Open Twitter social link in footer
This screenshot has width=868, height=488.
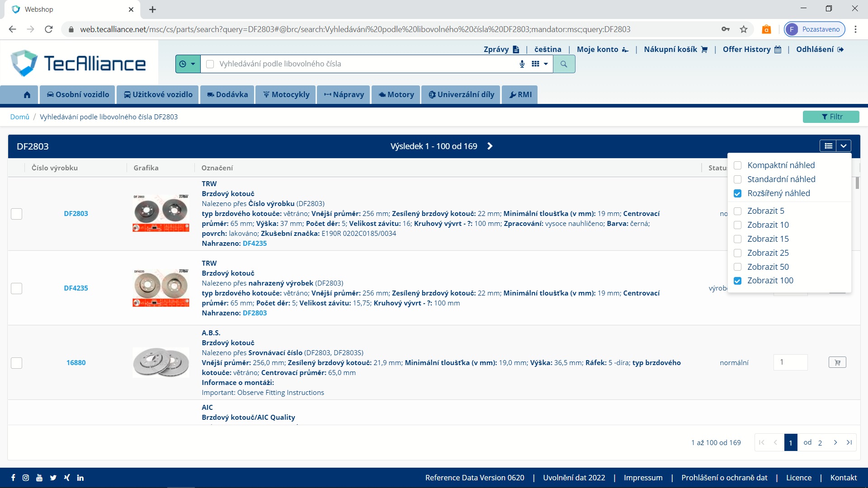[x=53, y=478]
